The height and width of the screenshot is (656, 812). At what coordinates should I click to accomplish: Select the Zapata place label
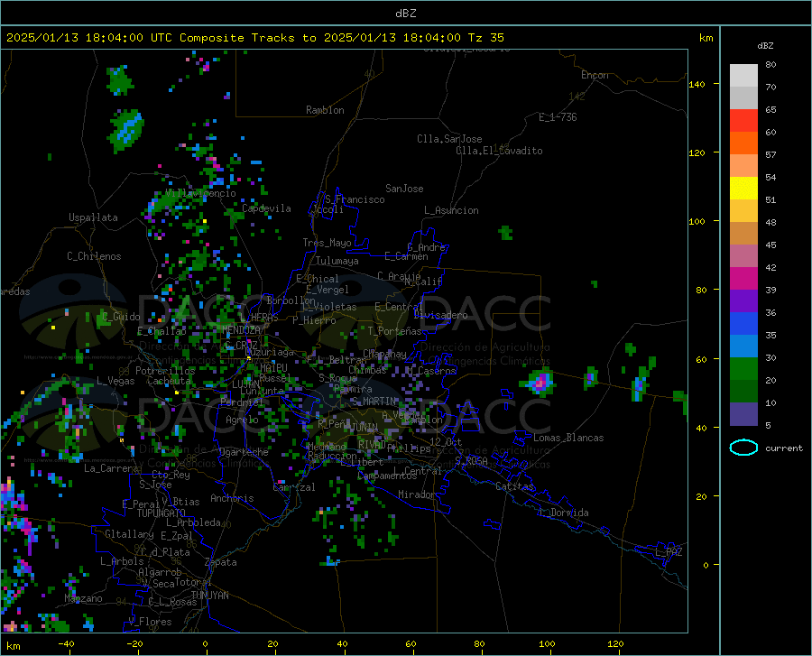(x=221, y=562)
